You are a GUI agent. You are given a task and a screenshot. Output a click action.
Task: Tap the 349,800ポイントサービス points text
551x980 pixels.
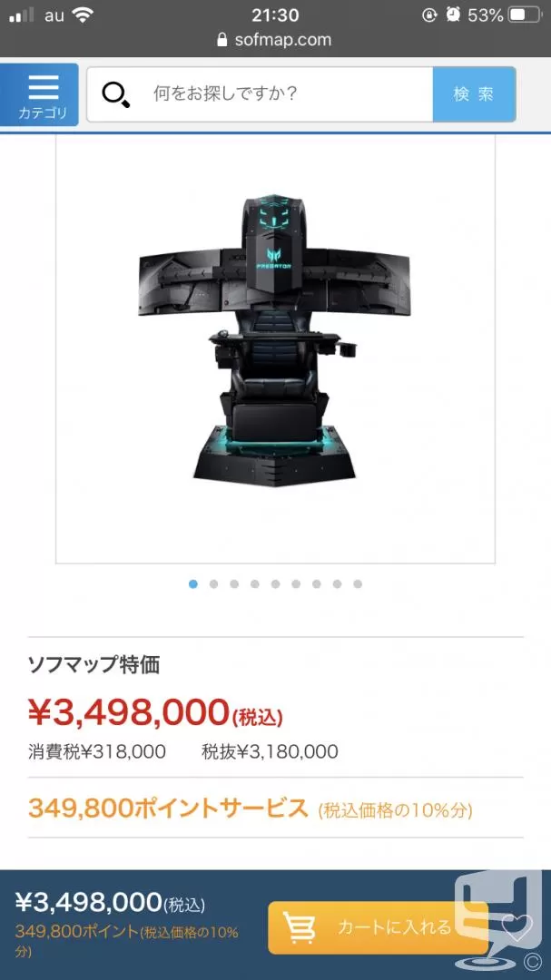(168, 808)
